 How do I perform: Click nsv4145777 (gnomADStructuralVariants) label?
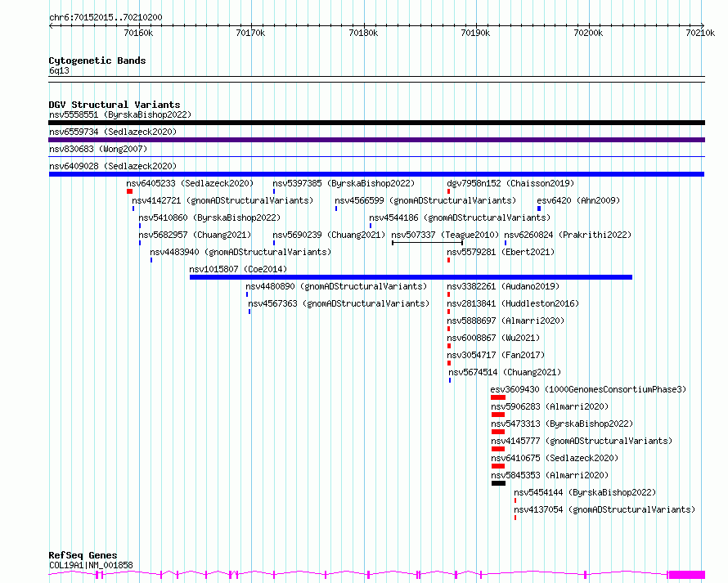coord(582,441)
